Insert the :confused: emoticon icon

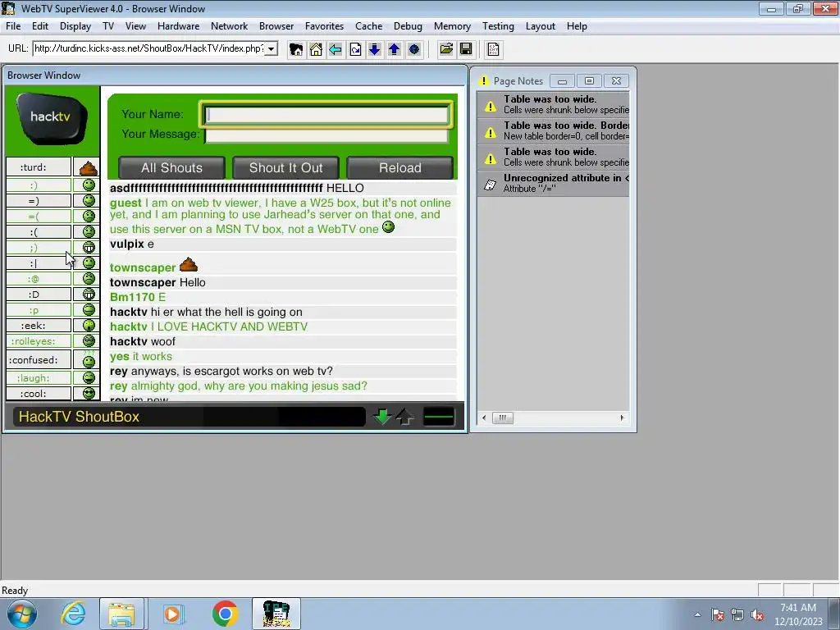pyautogui.click(x=89, y=360)
